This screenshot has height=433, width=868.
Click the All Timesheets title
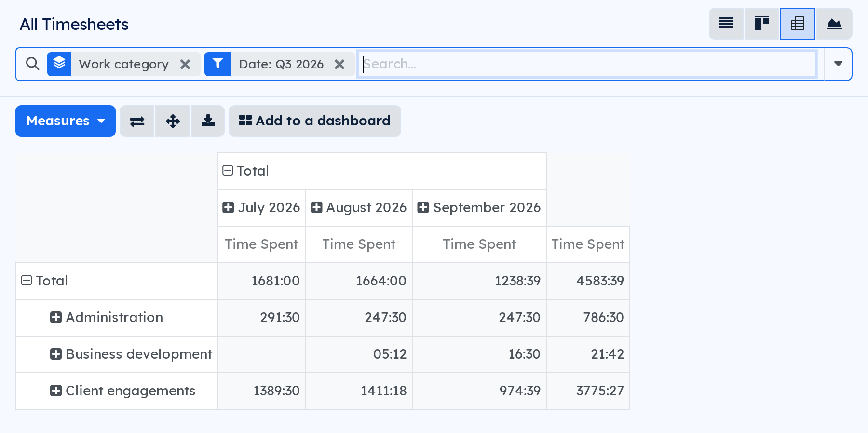pos(74,24)
